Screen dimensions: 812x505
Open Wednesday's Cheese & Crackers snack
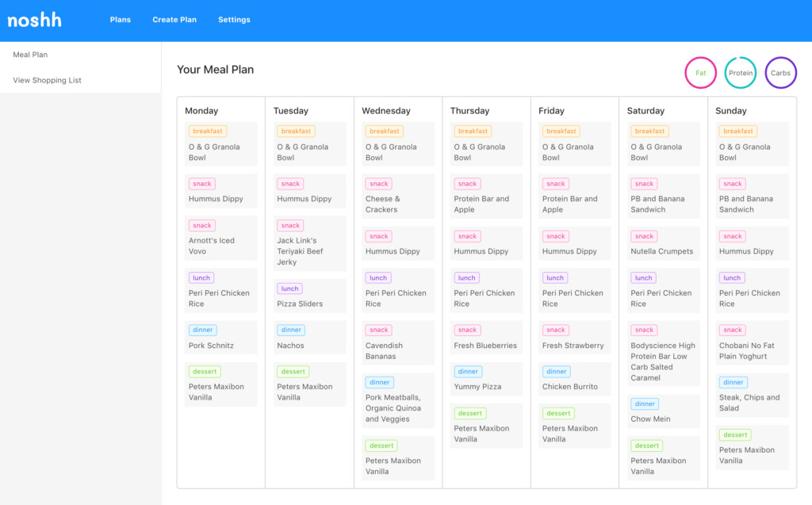398,197
